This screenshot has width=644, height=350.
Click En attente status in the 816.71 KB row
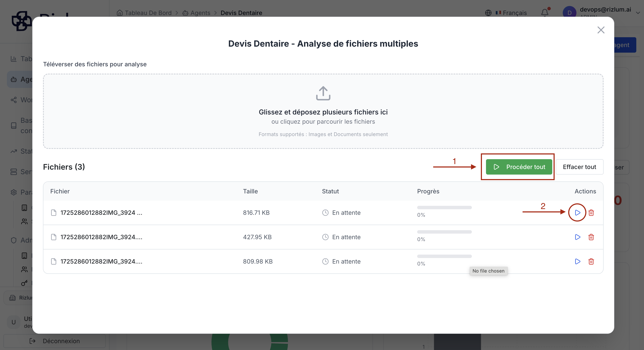pyautogui.click(x=346, y=213)
